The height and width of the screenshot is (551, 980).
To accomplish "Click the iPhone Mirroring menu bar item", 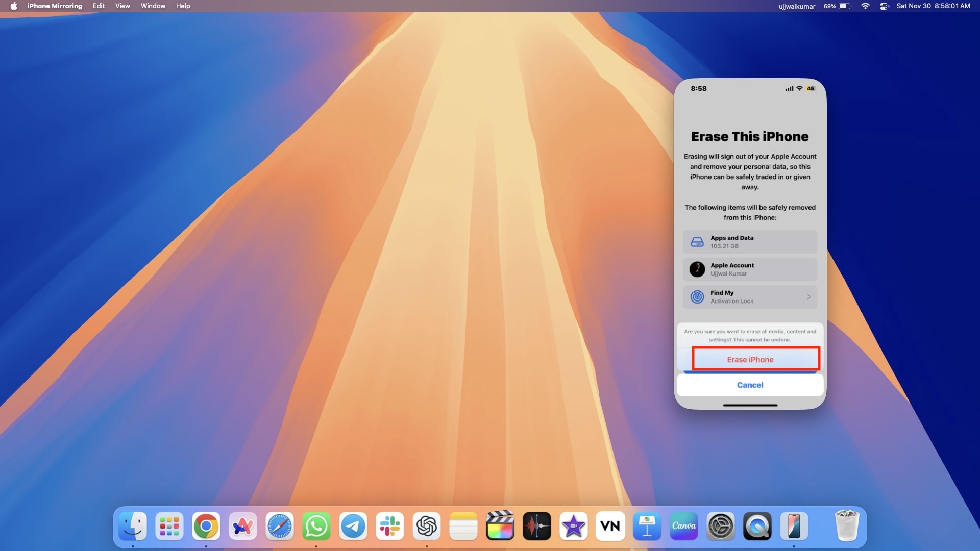I will tap(54, 6).
